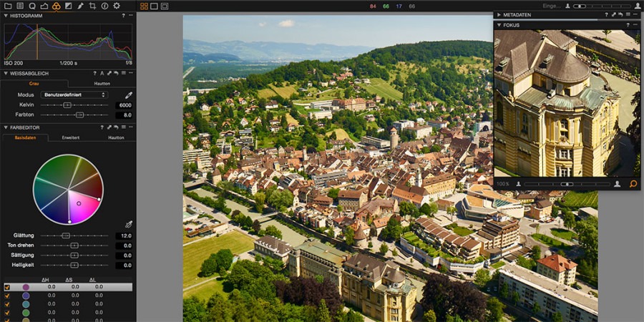Click the Glättung value field
Image resolution: width=644 pixels, height=322 pixels.
point(124,235)
